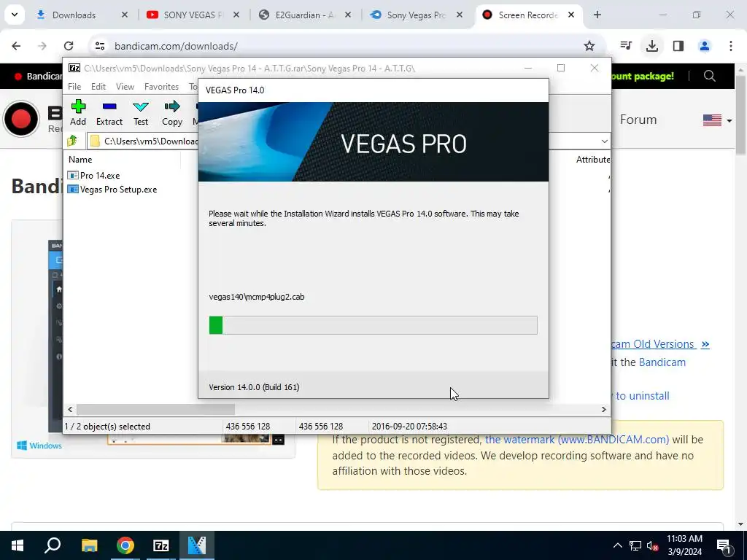Open the language flag dropdown

(718, 120)
